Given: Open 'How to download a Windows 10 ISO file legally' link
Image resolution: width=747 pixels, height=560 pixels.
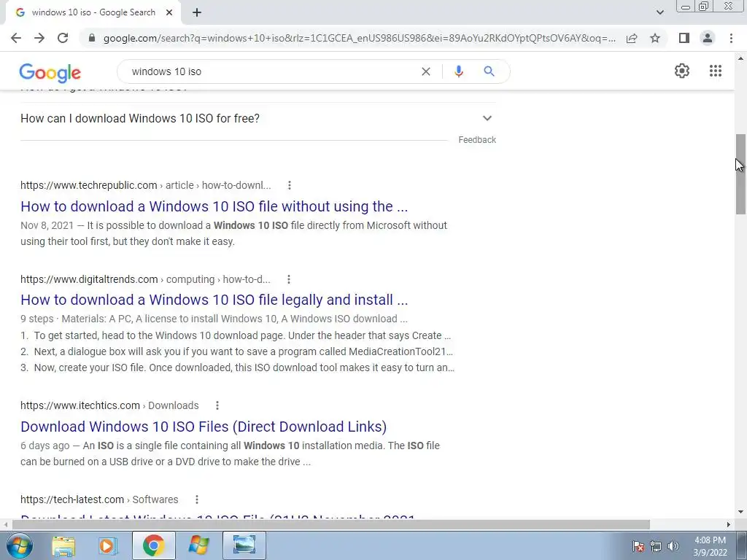Looking at the screenshot, I should [x=214, y=300].
